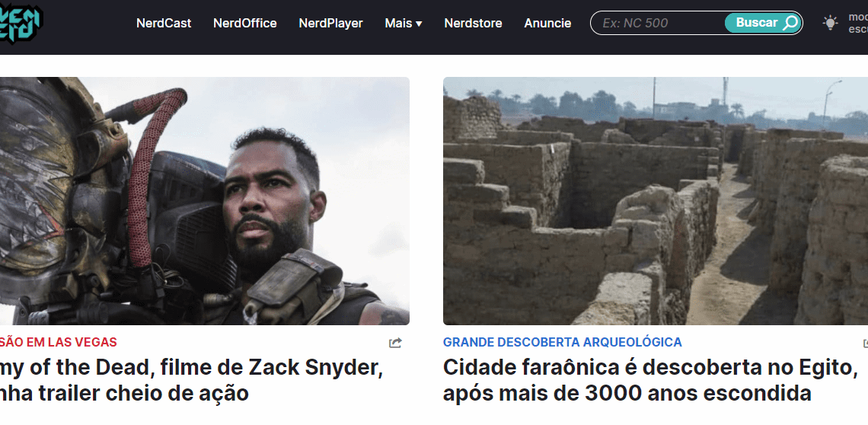Share the Egypt pharaonic city article
Viewport: 868px width, 425px height.
click(865, 343)
